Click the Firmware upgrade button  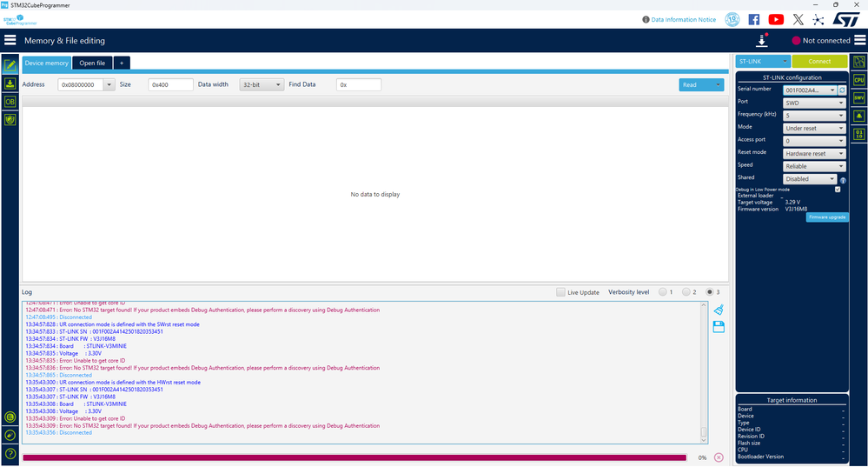tap(827, 217)
